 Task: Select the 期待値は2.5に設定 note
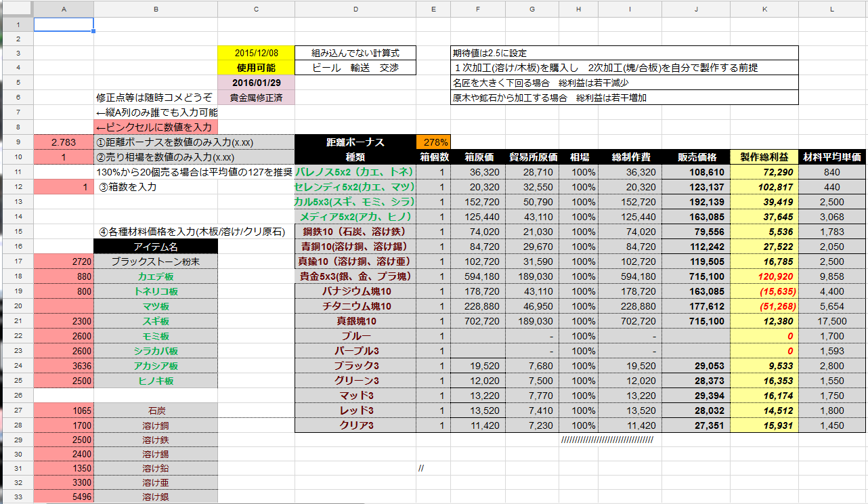click(624, 53)
